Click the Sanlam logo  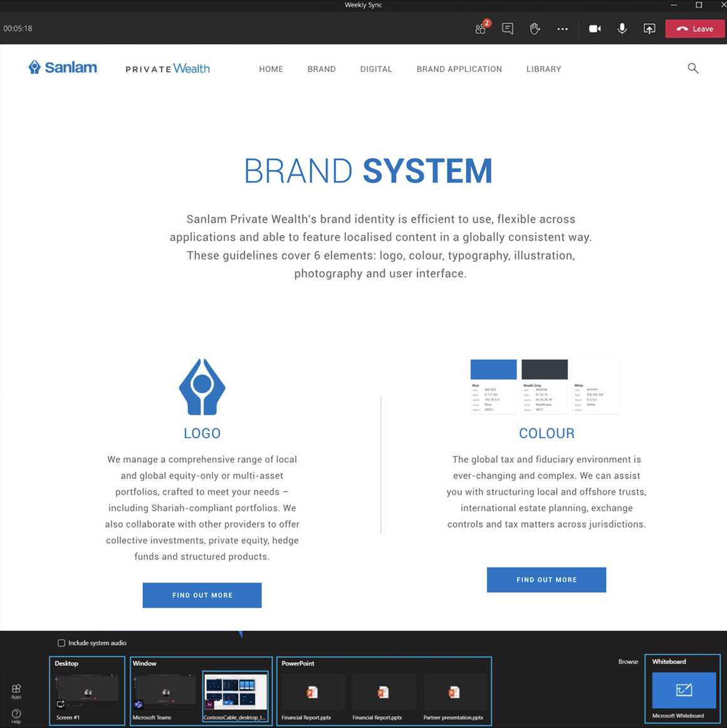(x=63, y=67)
